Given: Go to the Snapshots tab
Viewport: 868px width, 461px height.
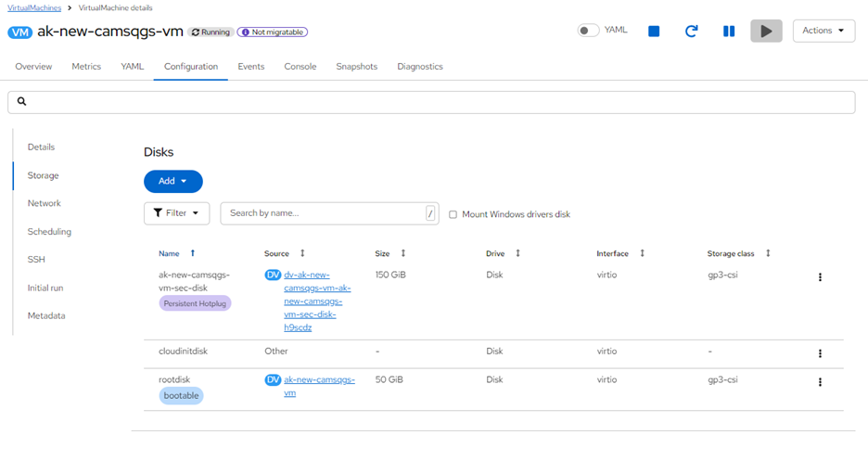Looking at the screenshot, I should [356, 67].
